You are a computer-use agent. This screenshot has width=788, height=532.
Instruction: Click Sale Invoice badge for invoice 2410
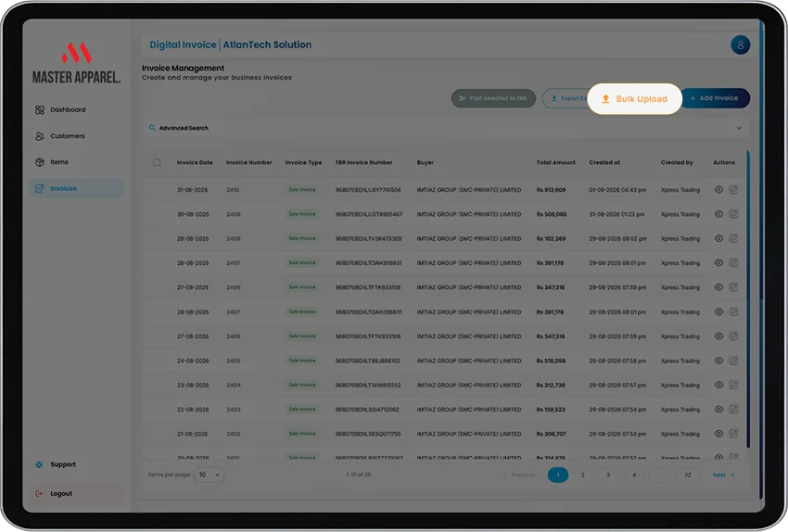click(302, 190)
